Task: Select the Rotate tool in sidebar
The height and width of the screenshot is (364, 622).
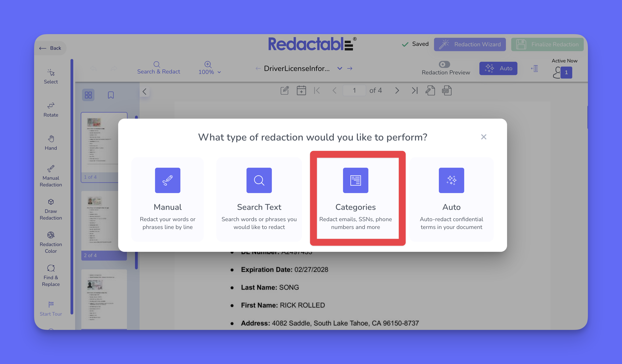Action: point(51,109)
